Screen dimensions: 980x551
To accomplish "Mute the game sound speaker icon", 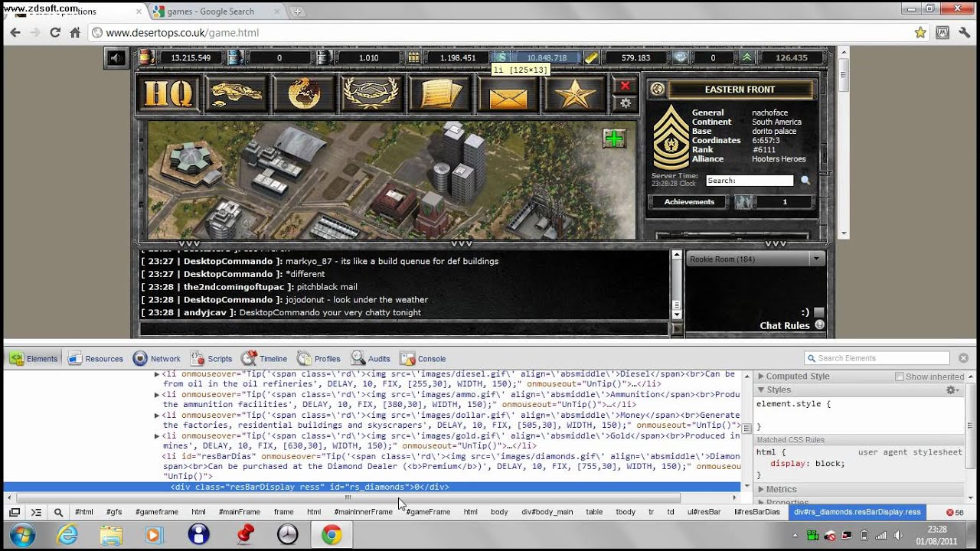I will [116, 58].
